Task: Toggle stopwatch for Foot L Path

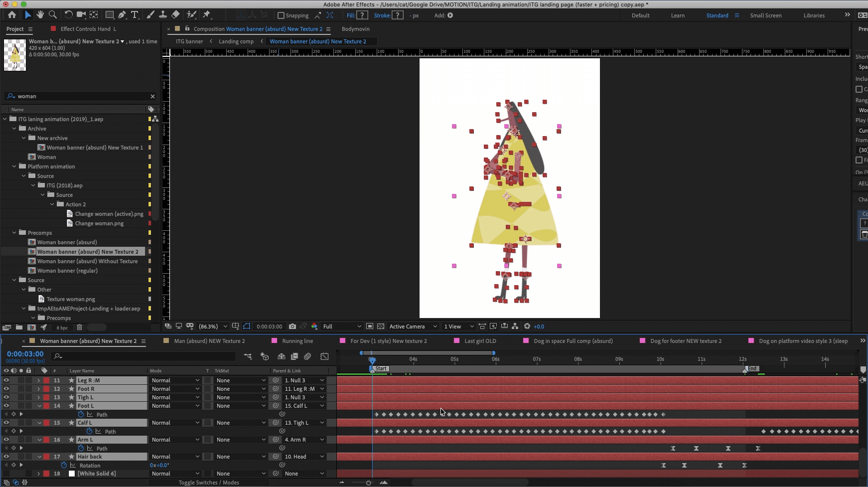Action: [x=81, y=414]
